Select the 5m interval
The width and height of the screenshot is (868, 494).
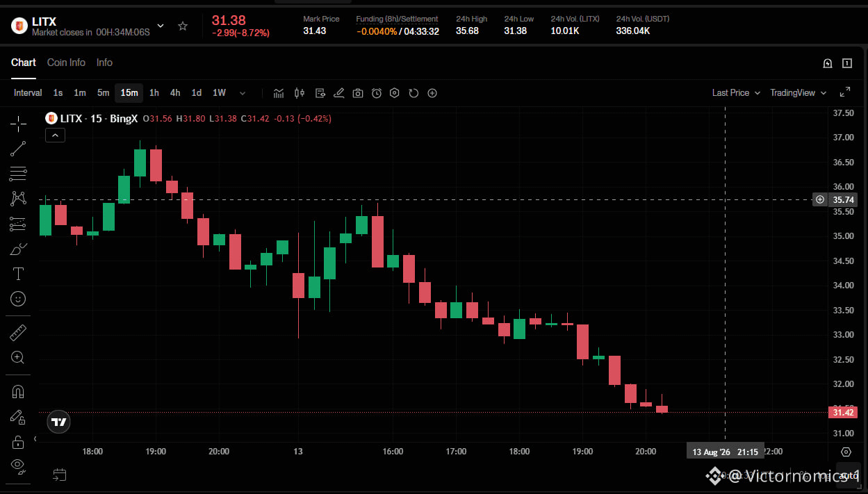(x=103, y=93)
